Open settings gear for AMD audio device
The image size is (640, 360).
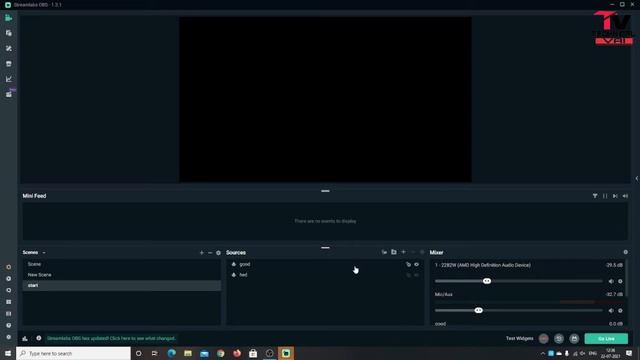point(620,281)
